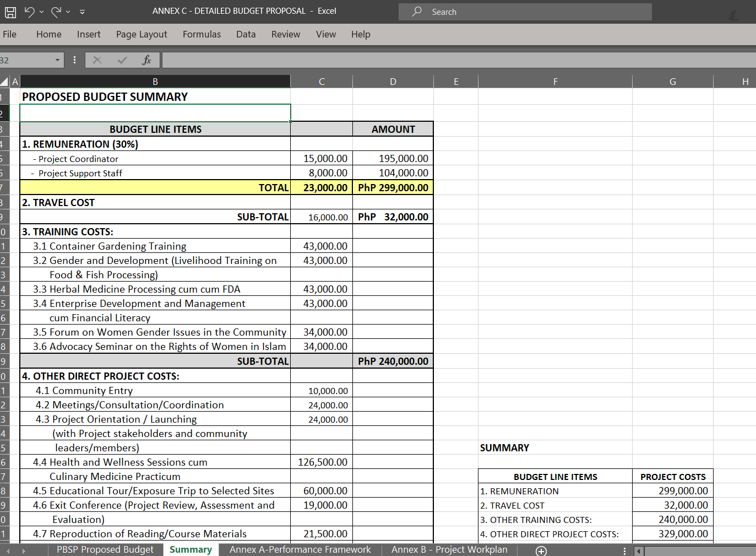Select the 329,000.00 cell in column G
This screenshot has height=556, width=756.
[673, 533]
